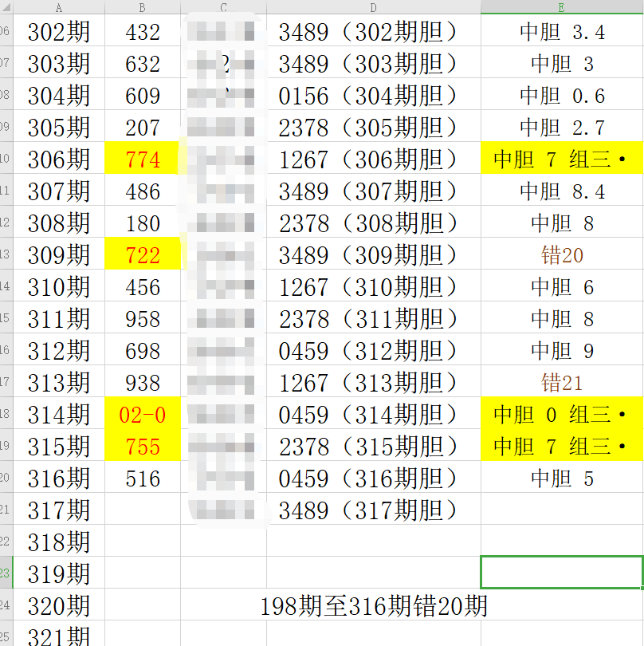Viewport: 644px width, 646px height.
Task: Click value 432 in column B
Action: click(143, 32)
